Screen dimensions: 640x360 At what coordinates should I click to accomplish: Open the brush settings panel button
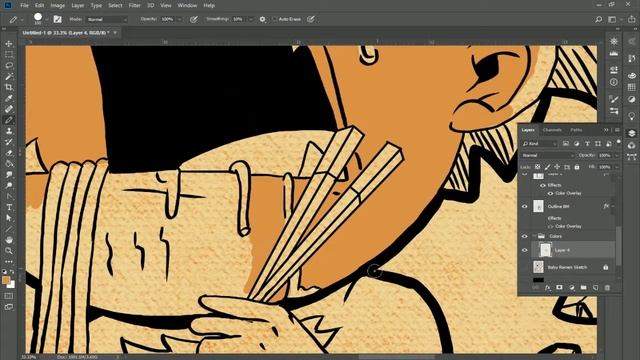point(58,19)
